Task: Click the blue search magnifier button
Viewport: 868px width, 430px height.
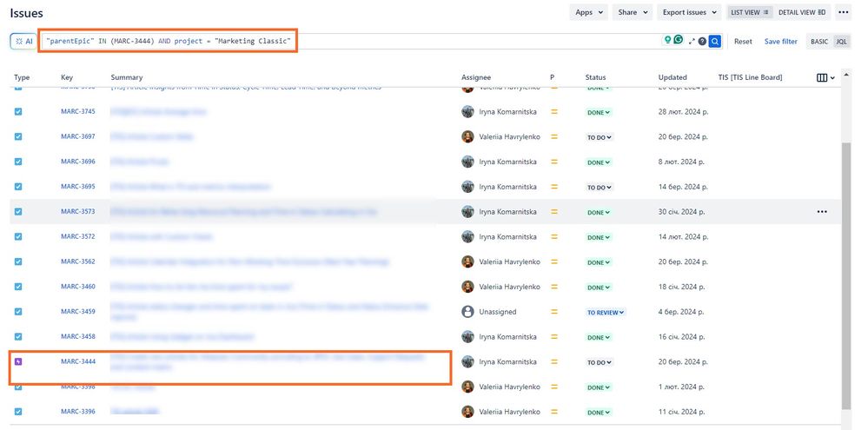Action: [x=715, y=41]
